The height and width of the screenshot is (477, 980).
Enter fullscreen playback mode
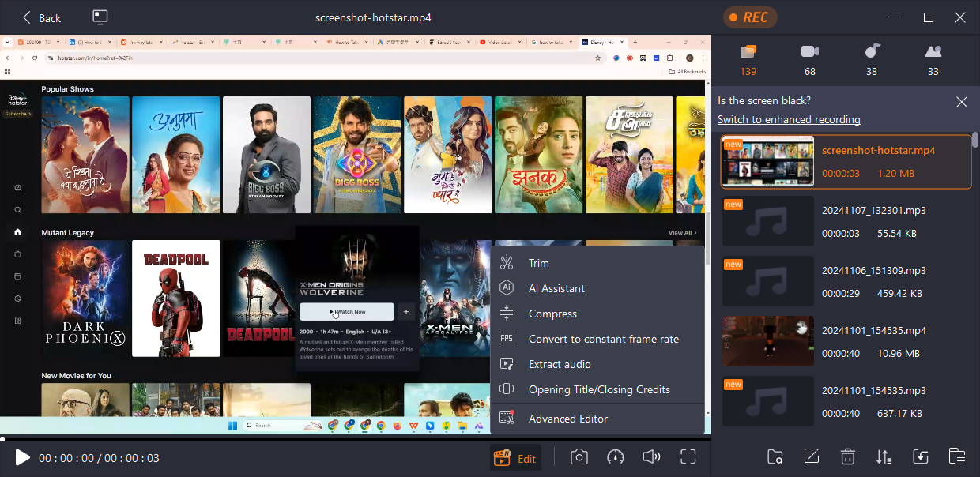(x=688, y=456)
